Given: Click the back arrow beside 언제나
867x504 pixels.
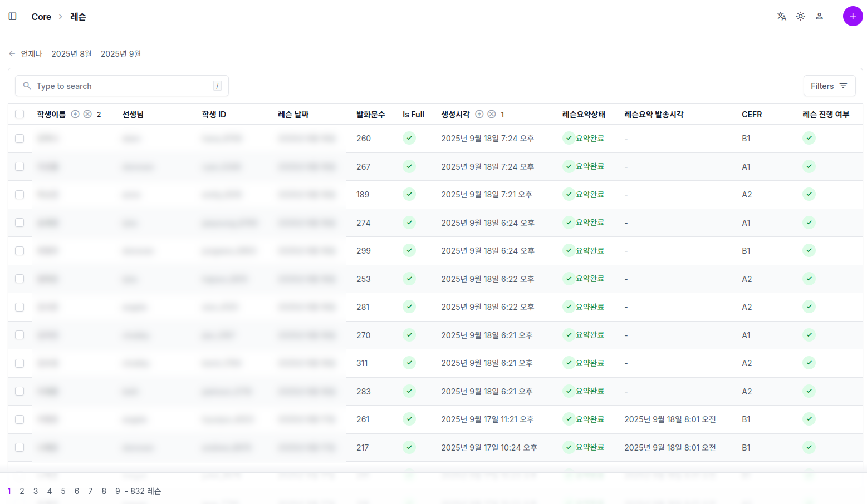Looking at the screenshot, I should tap(12, 54).
